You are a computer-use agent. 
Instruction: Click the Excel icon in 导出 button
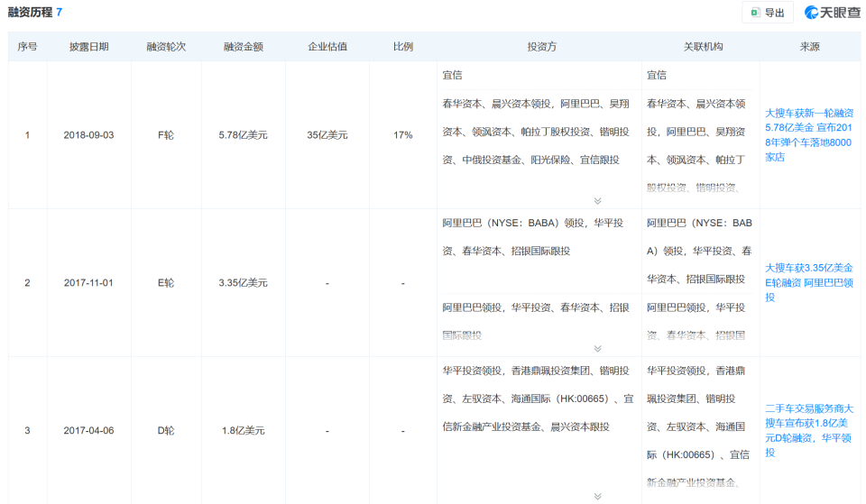[x=755, y=13]
